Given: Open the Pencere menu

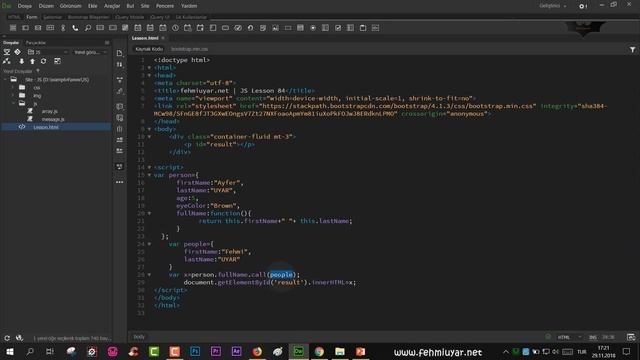Looking at the screenshot, I should point(165,6).
